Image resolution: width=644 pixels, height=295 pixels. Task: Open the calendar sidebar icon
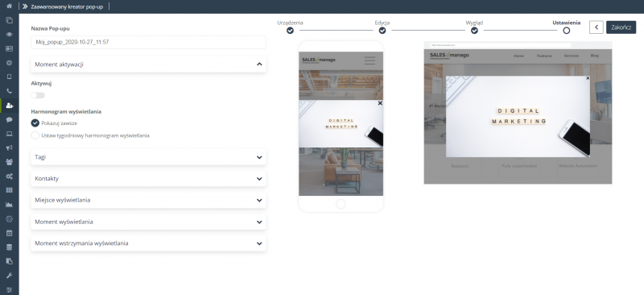(10, 233)
